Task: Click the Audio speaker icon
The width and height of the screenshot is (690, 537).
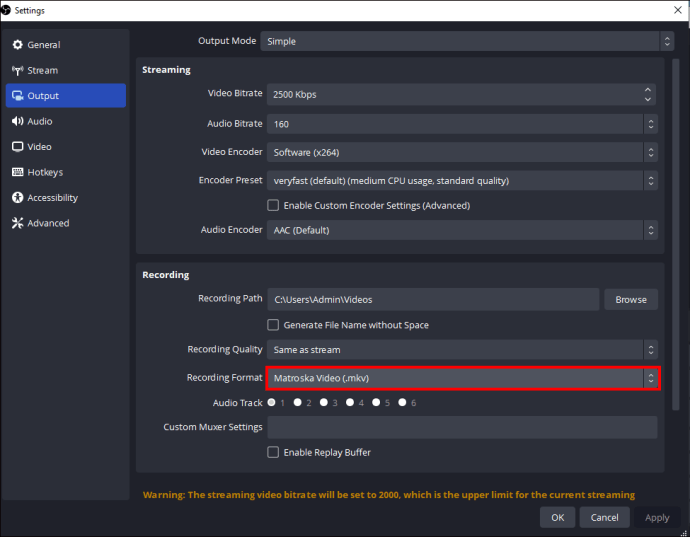Action: pos(17,121)
